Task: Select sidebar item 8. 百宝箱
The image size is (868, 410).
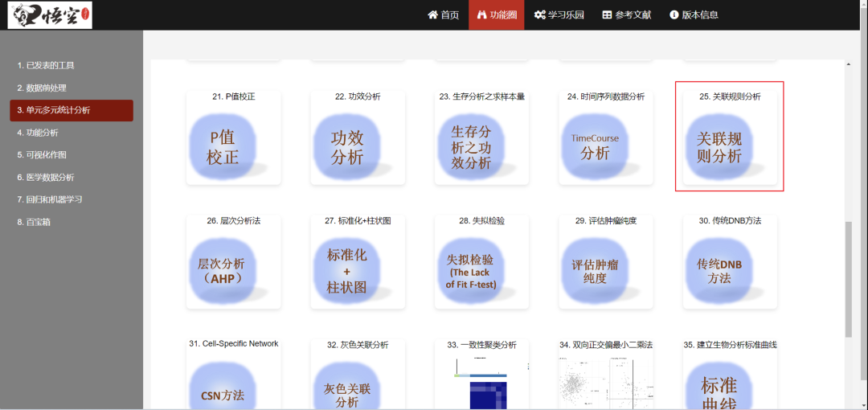Action: coord(72,222)
